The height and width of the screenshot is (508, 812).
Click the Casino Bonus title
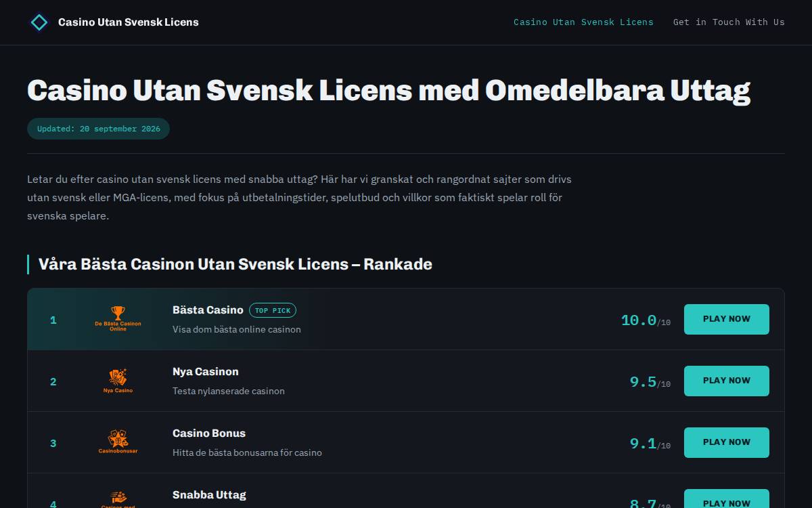point(209,433)
